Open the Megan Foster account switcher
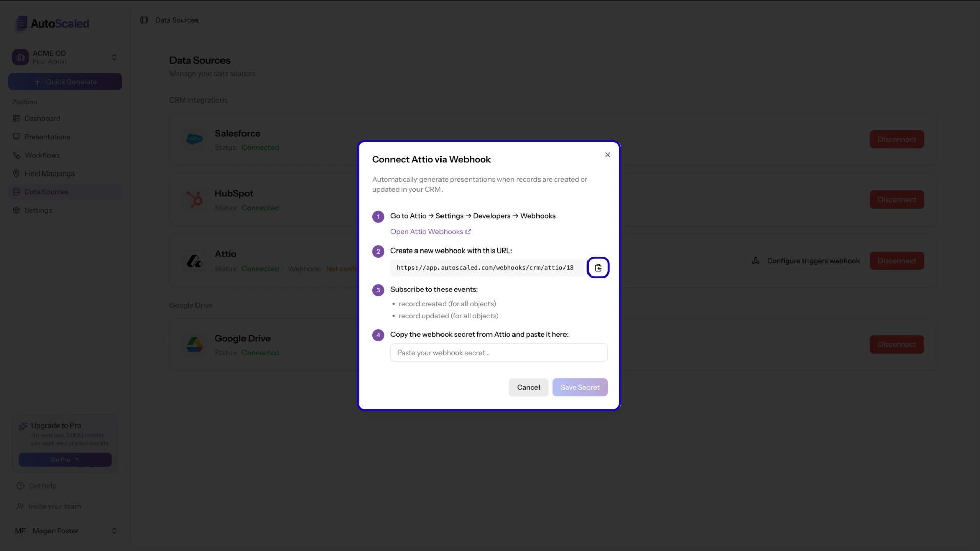This screenshot has width=980, height=551. pos(113,531)
